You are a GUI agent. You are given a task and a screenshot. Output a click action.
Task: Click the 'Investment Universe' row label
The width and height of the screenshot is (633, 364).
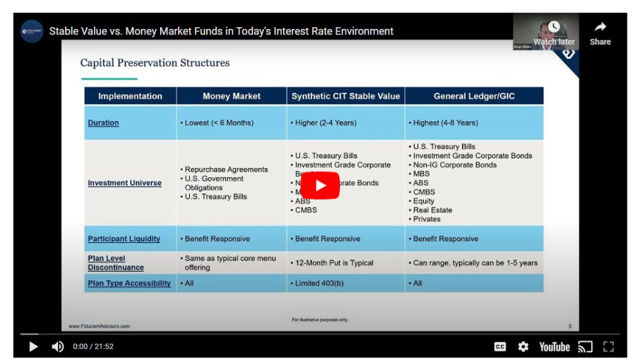point(125,183)
